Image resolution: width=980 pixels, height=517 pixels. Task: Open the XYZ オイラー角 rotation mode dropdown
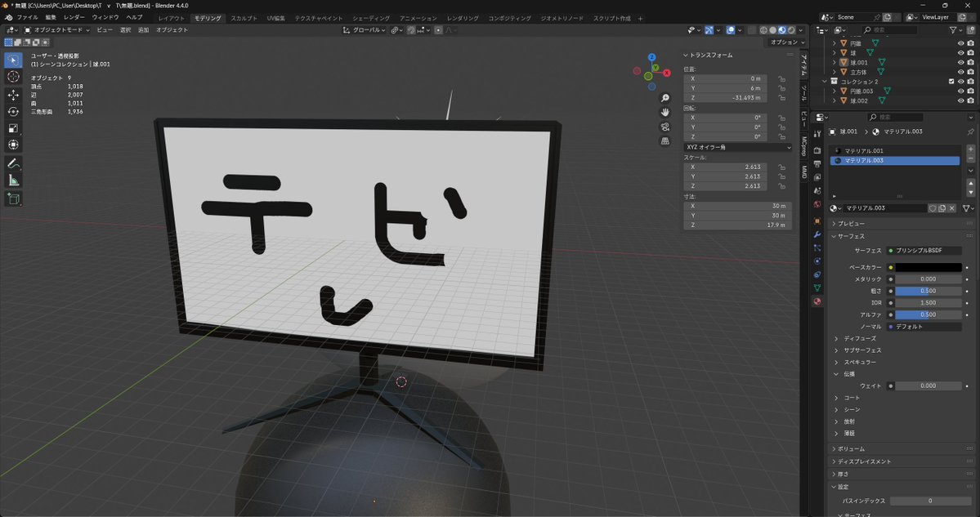pos(737,147)
